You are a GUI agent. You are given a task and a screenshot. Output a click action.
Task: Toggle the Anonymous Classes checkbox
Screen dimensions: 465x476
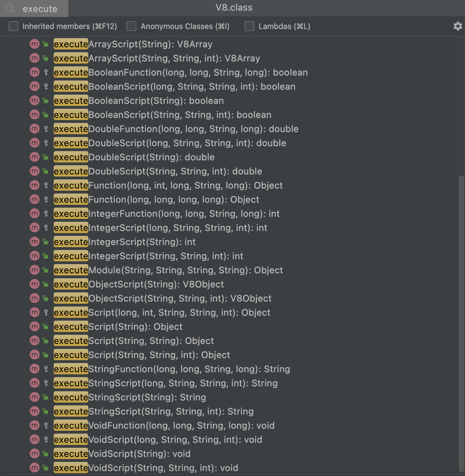131,26
